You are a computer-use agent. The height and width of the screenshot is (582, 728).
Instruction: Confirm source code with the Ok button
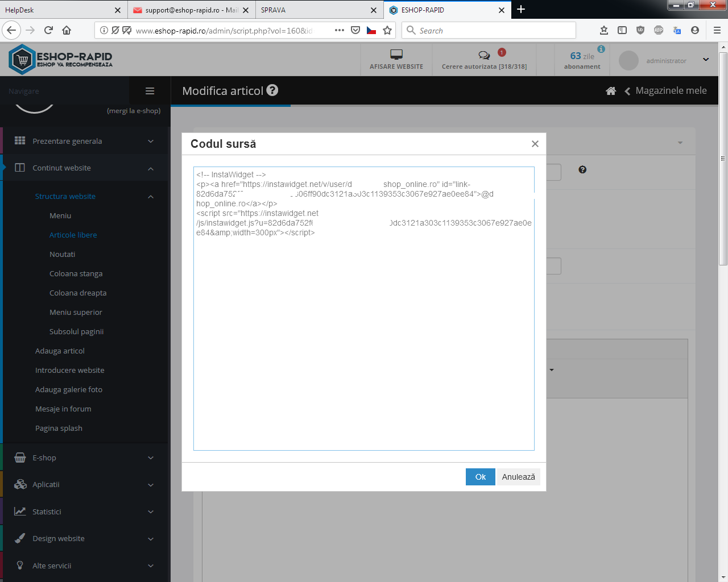(481, 477)
